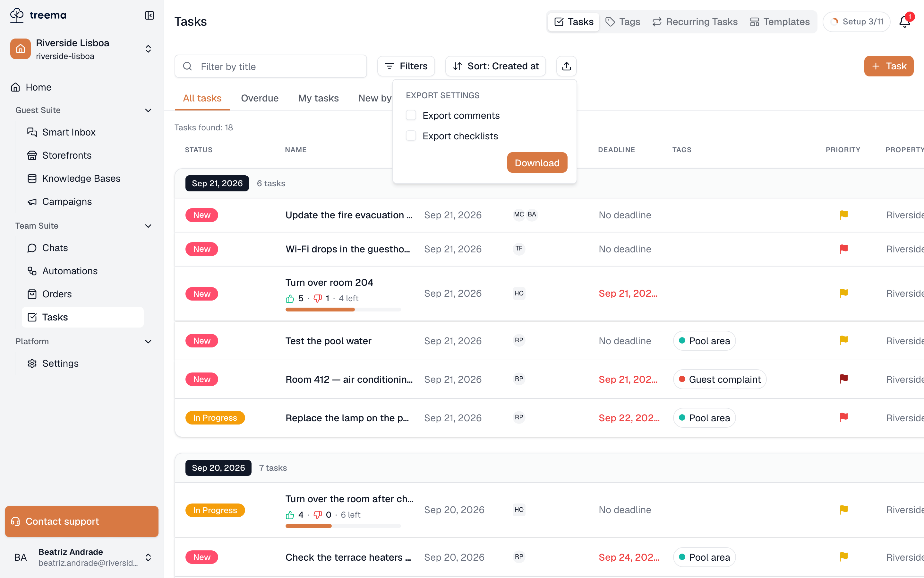This screenshot has width=924, height=578.
Task: Click thumbs-up icon on Turn over room 204
Action: [290, 299]
